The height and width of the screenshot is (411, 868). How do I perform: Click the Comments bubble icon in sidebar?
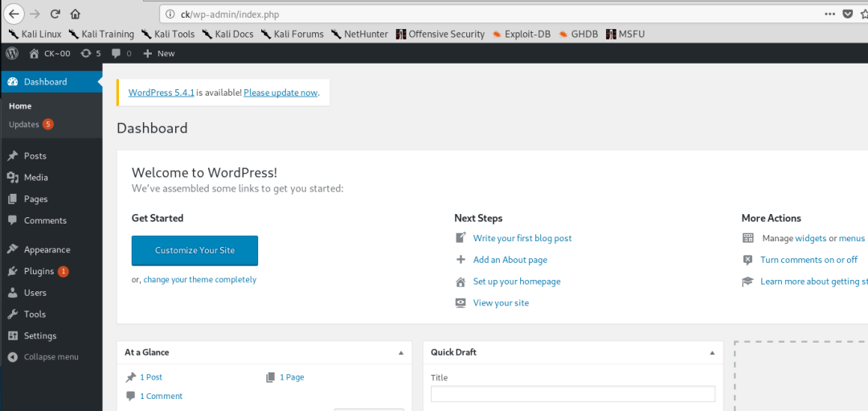pos(13,220)
